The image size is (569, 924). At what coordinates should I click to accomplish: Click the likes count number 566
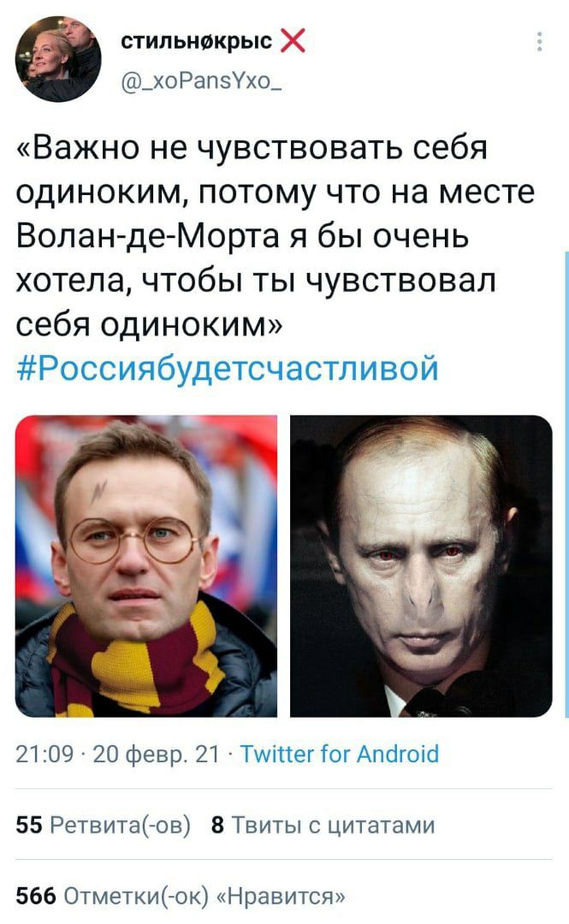(35, 897)
